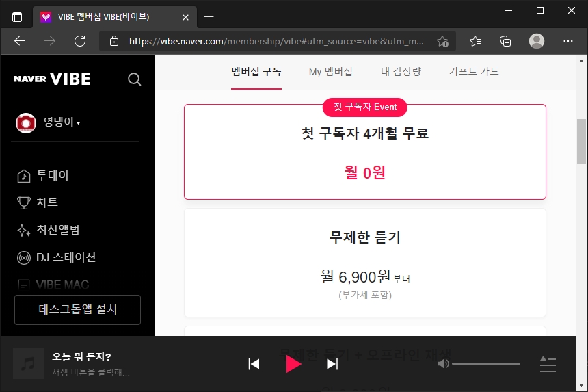Click the vibe.naver.com address bar
The width and height of the screenshot is (588, 392).
(276, 41)
